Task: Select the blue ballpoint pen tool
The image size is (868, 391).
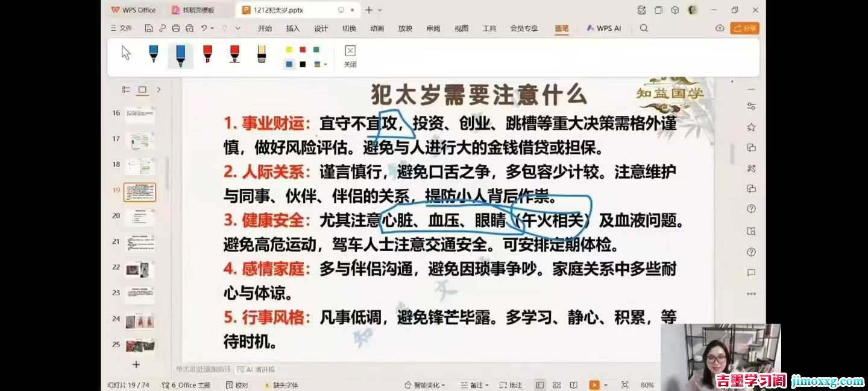Action: [153, 53]
